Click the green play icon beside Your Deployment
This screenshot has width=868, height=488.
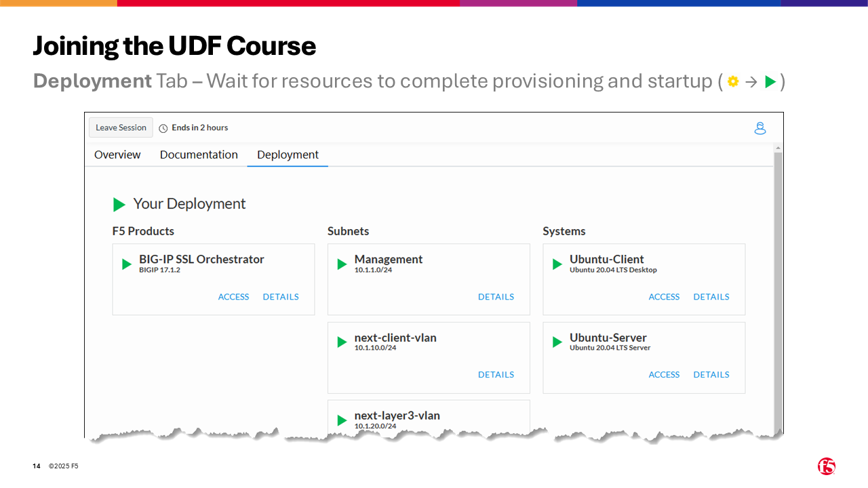(119, 204)
